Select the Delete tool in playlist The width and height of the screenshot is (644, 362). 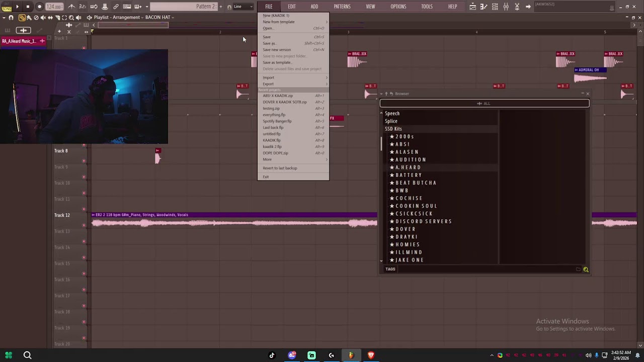[x=36, y=18]
